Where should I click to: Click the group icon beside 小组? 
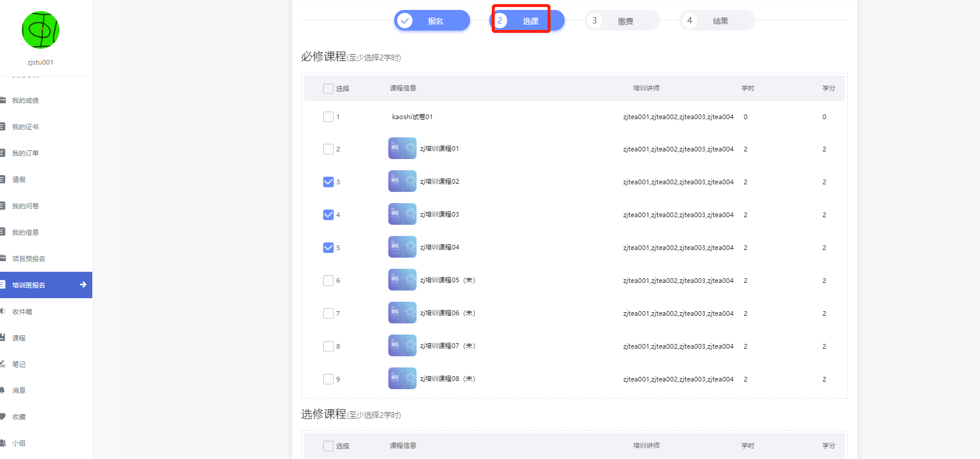tap(2, 443)
